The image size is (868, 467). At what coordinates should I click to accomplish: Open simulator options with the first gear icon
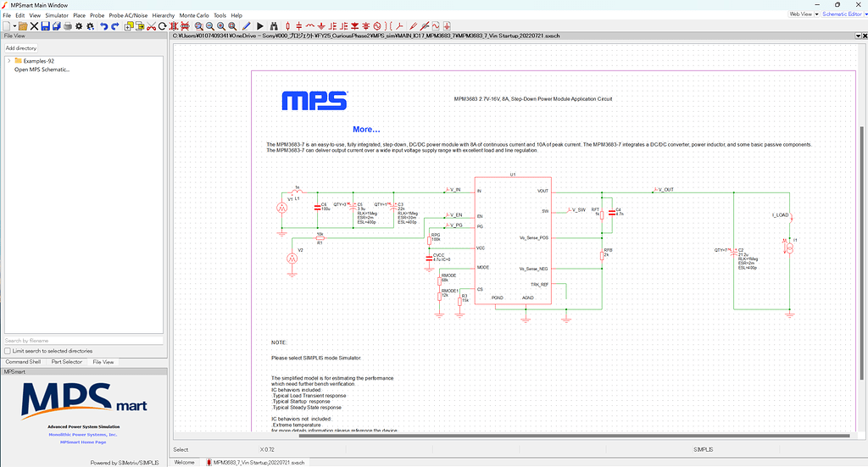click(79, 26)
